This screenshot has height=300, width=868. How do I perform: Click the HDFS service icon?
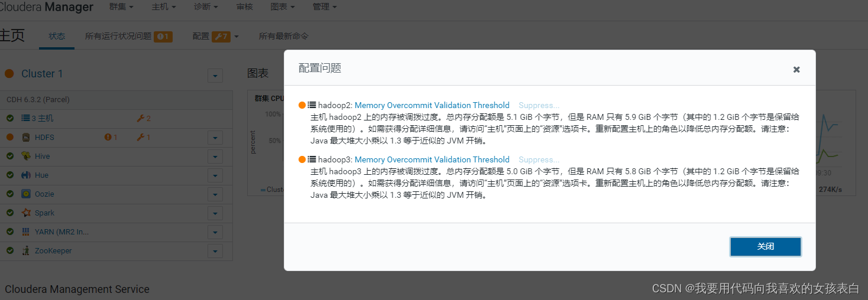point(26,138)
